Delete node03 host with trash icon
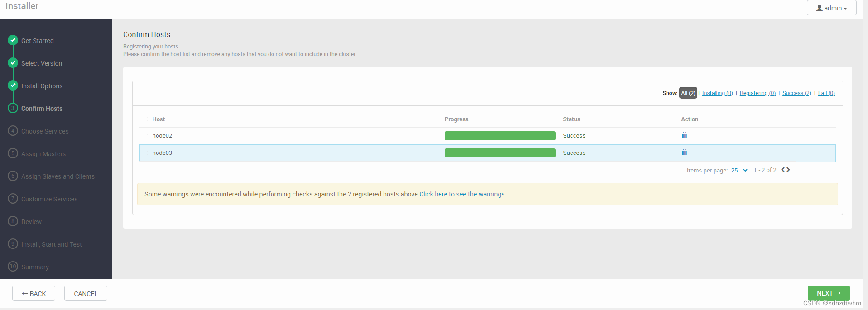The image size is (868, 310). [684, 153]
